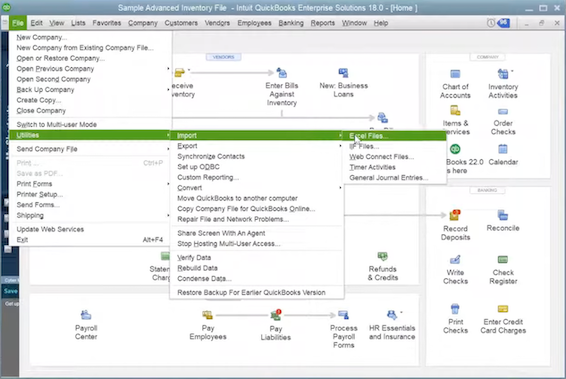
Task: Open the Items & Services icon
Action: click(x=455, y=110)
